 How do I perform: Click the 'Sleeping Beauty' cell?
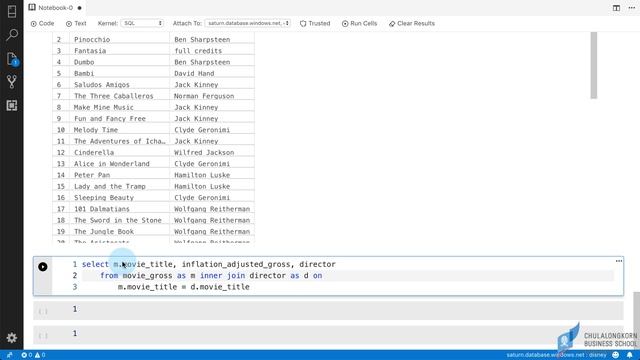tap(104, 198)
